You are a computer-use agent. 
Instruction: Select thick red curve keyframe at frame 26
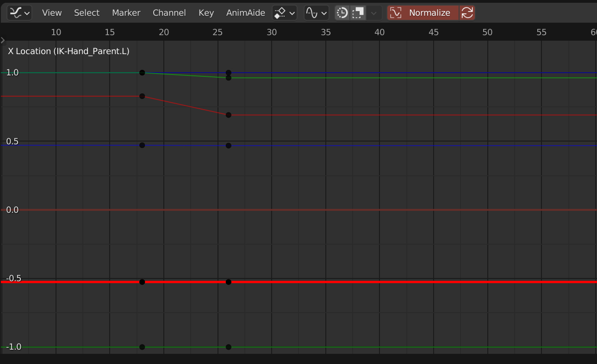coord(229,282)
